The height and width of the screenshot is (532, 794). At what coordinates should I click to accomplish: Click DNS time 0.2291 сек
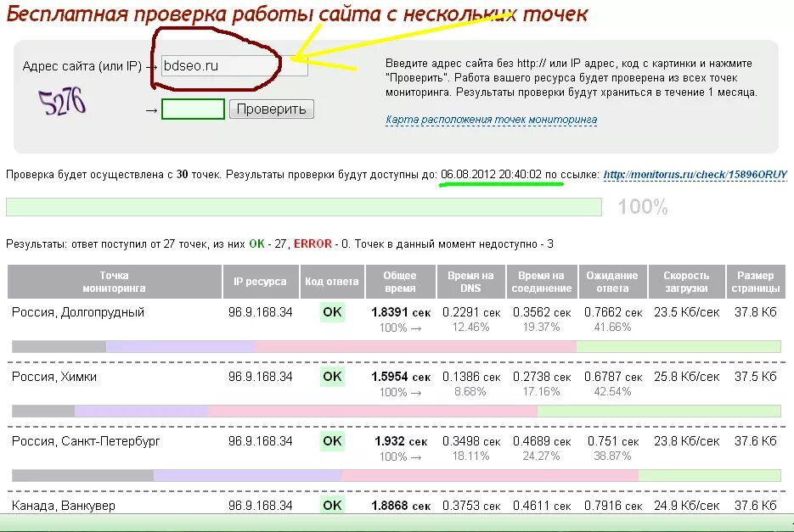[x=471, y=313]
